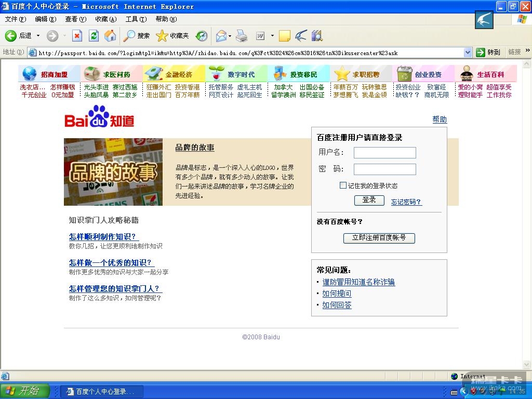Toggle 记住我的登录状态 checkbox
Image resolution: width=532 pixels, height=399 pixels.
point(343,185)
